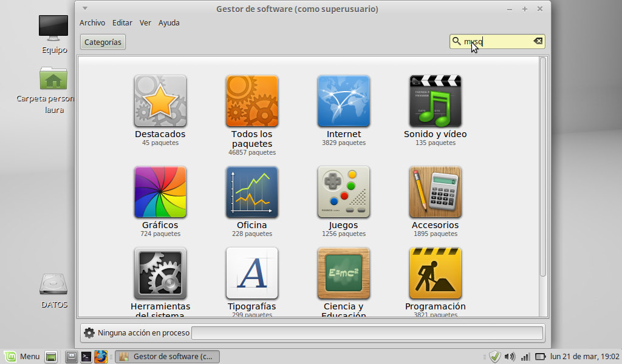Open the Accesorios calculator category
This screenshot has height=364, width=622.
(436, 192)
